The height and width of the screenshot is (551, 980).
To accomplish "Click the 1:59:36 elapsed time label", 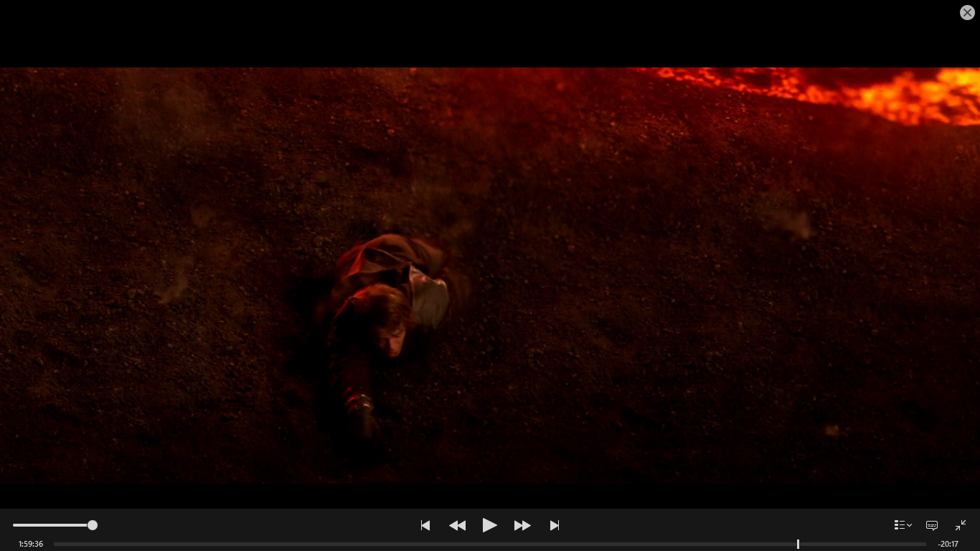I will click(31, 544).
